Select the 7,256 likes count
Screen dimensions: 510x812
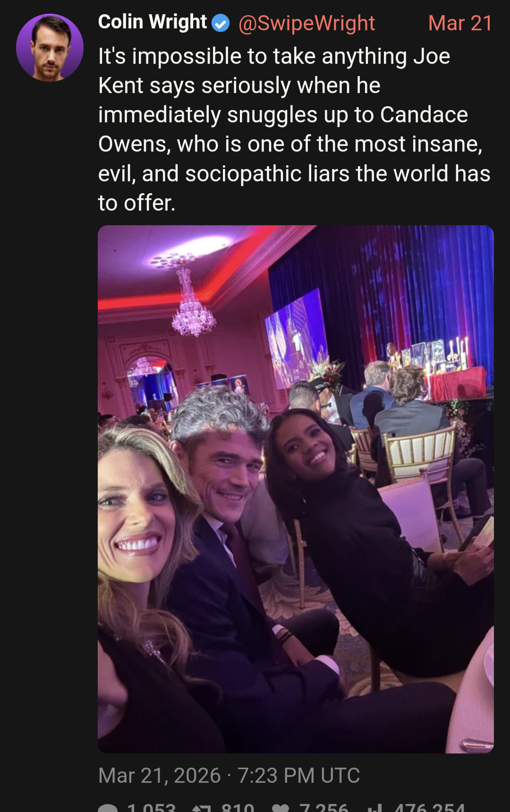[x=323, y=807]
